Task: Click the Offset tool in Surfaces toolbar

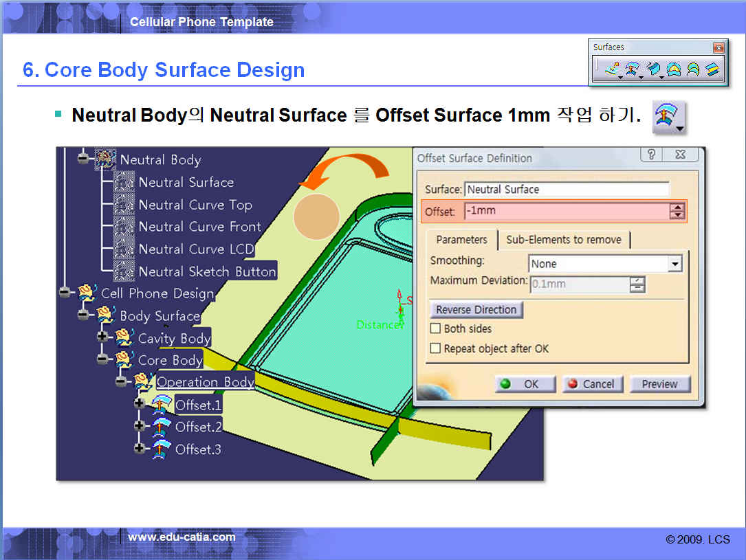Action: [631, 69]
